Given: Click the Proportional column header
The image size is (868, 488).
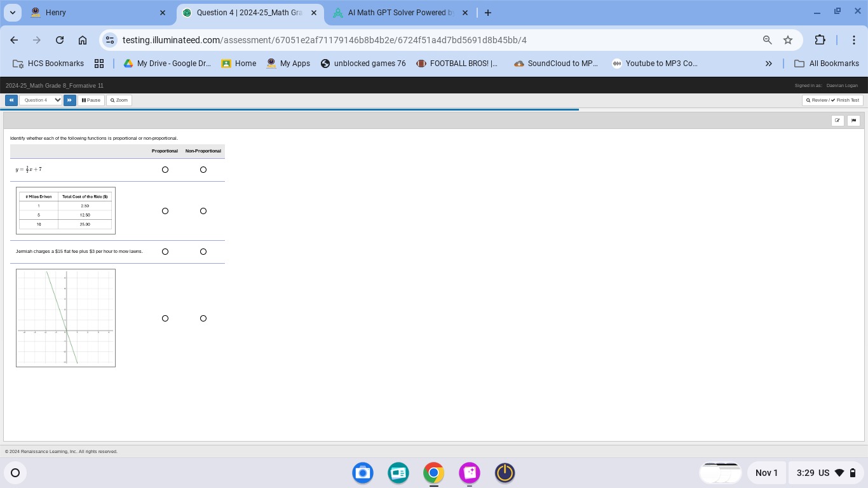Looking at the screenshot, I should 165,151.
